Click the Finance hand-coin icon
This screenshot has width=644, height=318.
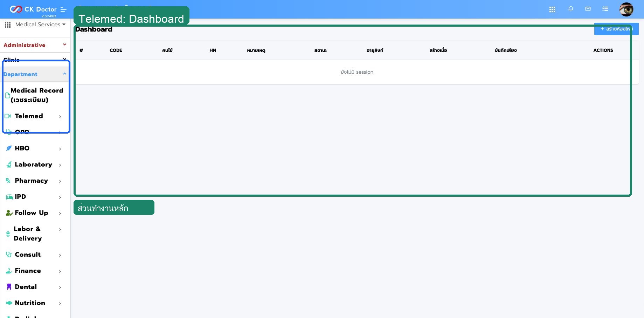click(9, 271)
